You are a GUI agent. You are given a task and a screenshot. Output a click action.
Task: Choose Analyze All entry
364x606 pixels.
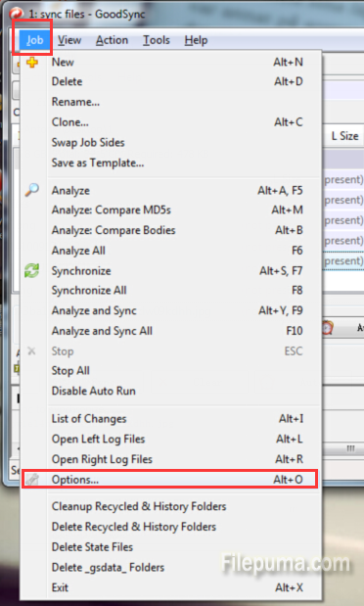click(x=171, y=251)
